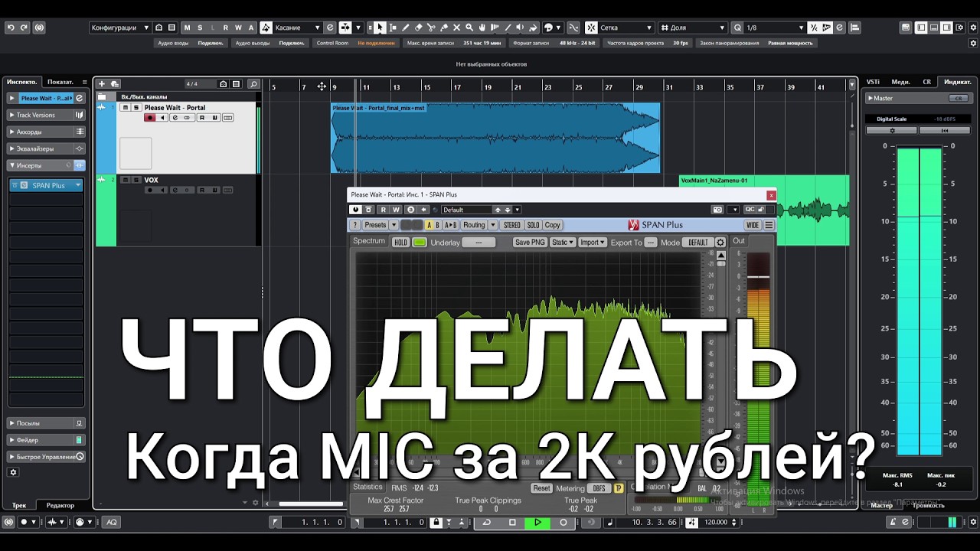The height and width of the screenshot is (551, 980).
Task: Click the WIDE button
Action: click(x=753, y=225)
